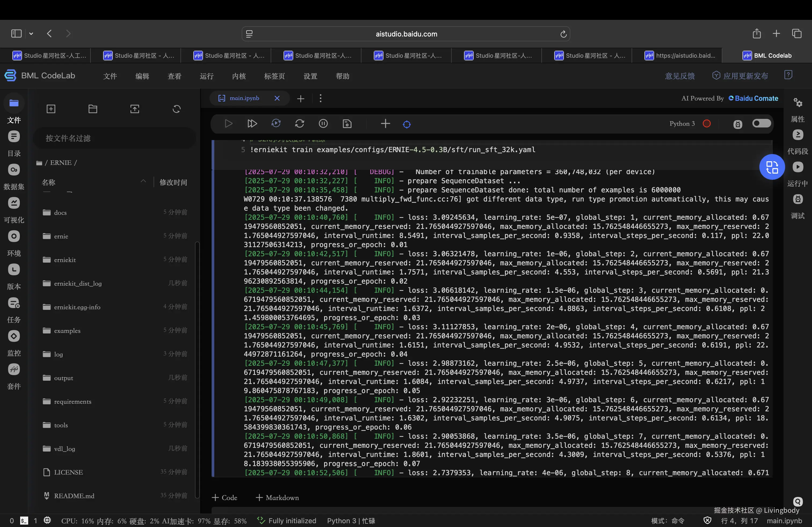Viewport: 812px width, 527px height.
Task: Switch to the https://aistudio.baid... browser tab
Action: click(x=677, y=56)
